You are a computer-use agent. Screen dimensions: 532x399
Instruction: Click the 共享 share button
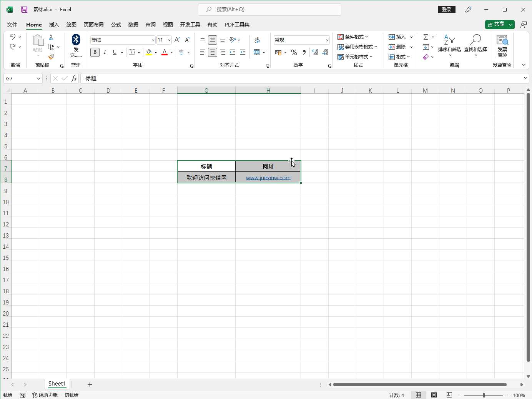(x=496, y=24)
